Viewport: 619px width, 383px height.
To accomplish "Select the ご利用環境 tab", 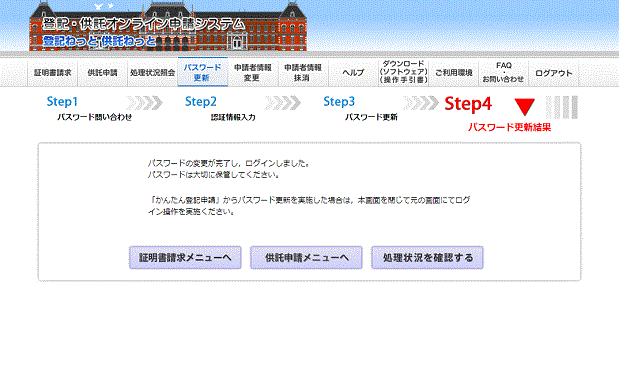I will (x=453, y=73).
